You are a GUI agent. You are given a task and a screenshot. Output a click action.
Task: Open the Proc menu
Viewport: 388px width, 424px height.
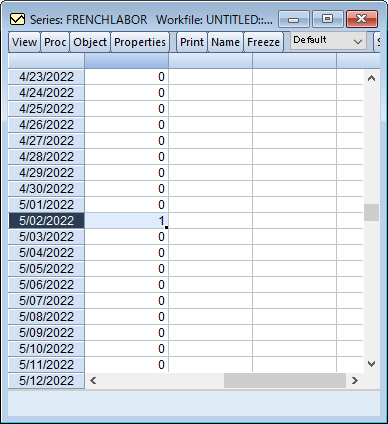click(55, 42)
